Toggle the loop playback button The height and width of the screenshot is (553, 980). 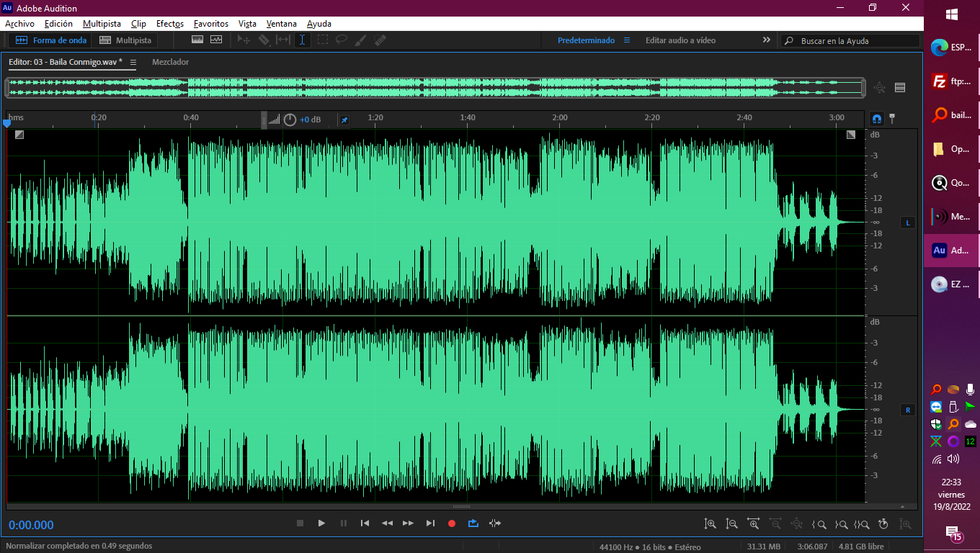coord(473,523)
